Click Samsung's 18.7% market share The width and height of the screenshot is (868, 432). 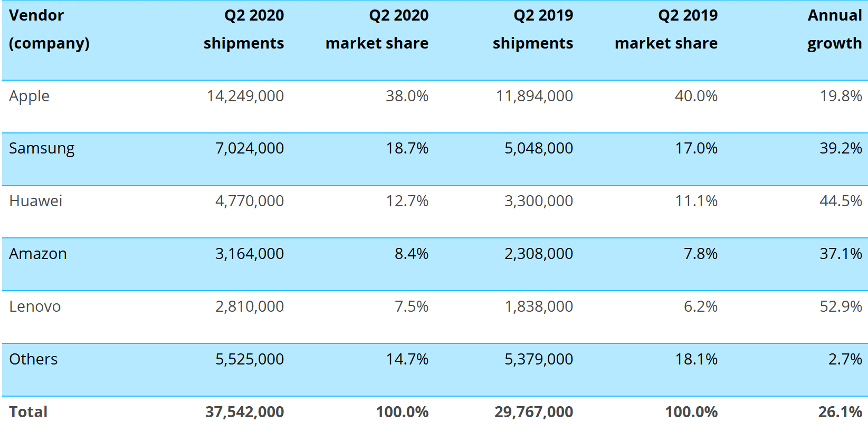pos(407,148)
